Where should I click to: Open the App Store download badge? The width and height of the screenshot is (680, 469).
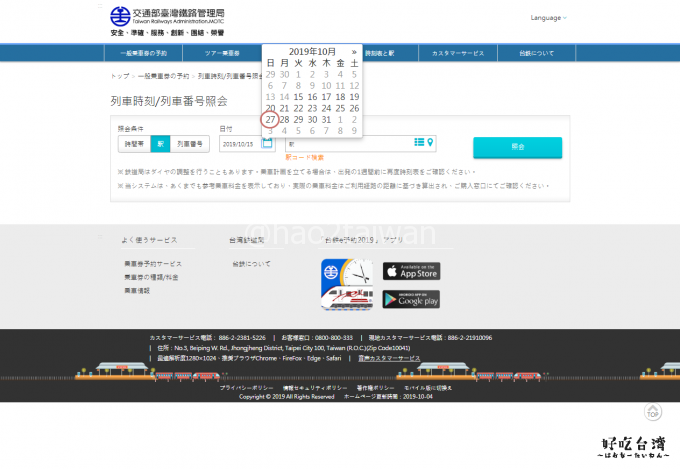(x=411, y=271)
